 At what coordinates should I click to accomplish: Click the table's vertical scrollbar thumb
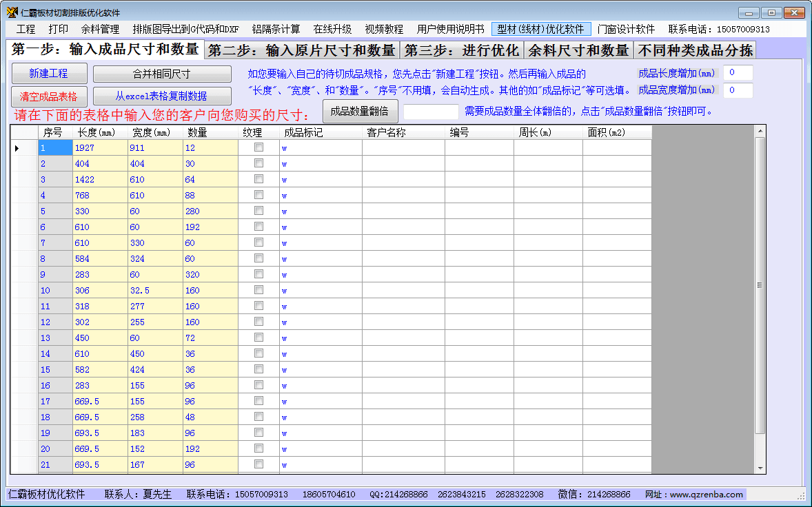[x=760, y=285]
